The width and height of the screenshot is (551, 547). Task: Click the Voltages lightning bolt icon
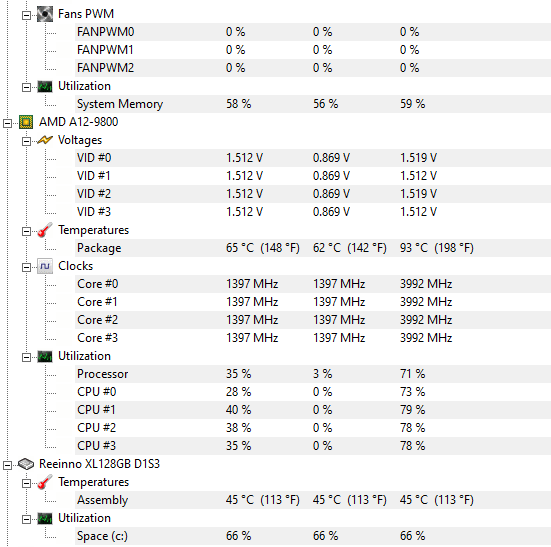(45, 140)
